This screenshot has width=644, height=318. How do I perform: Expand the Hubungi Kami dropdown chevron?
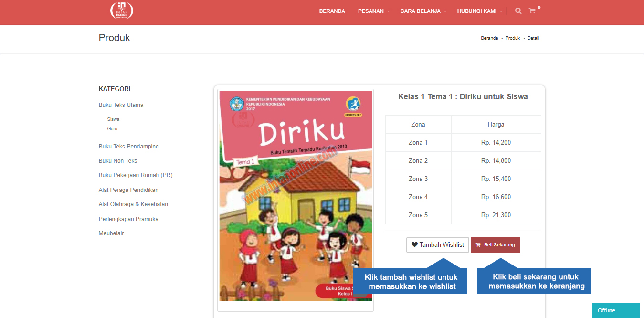501,11
